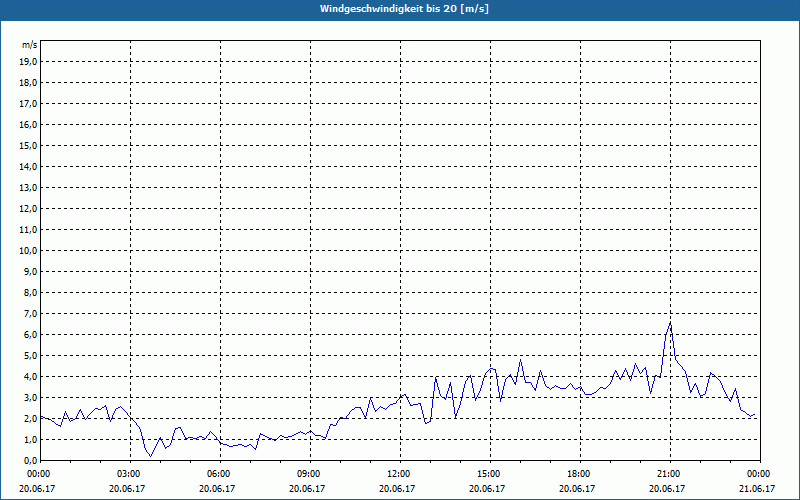Click the "18:00" x-axis time label

(580, 474)
